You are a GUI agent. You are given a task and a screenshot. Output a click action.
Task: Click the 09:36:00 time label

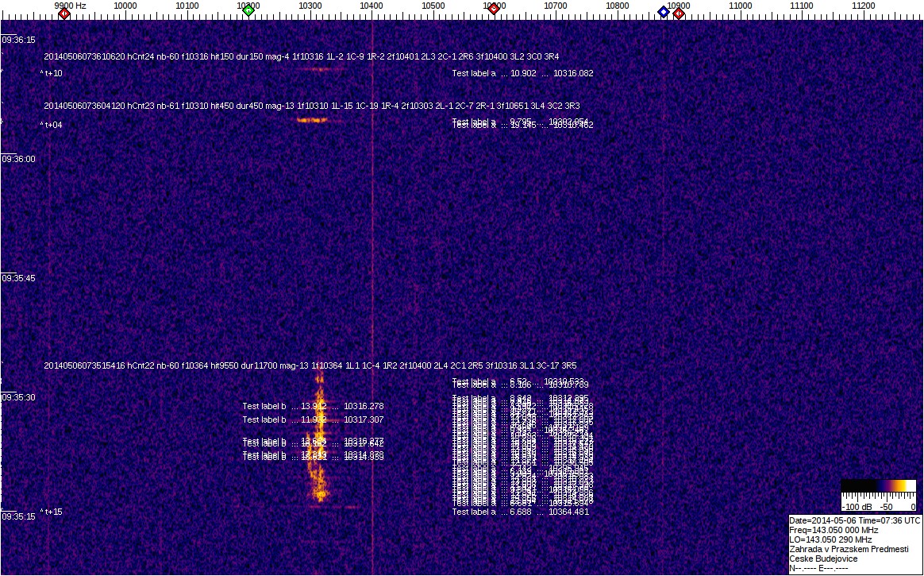[18, 159]
